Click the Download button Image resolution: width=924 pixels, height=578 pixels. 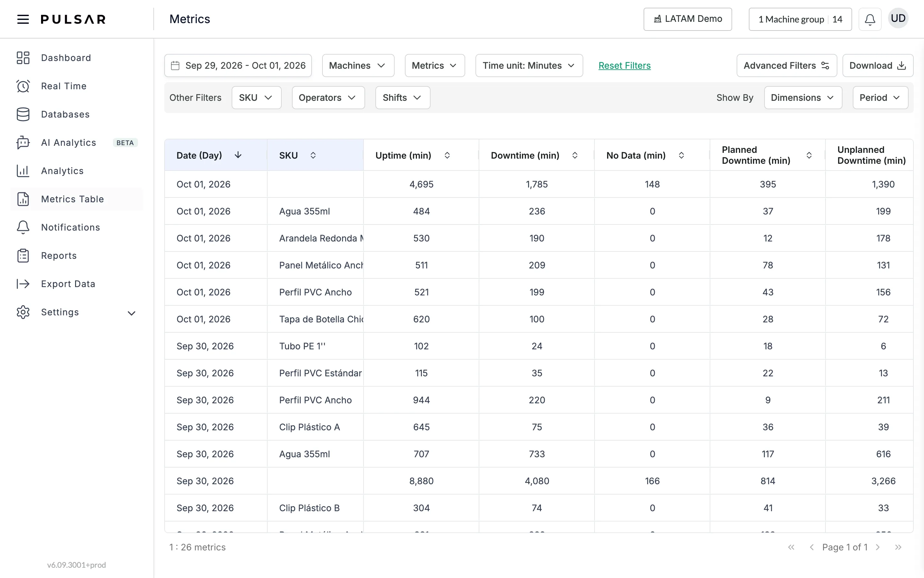(877, 66)
